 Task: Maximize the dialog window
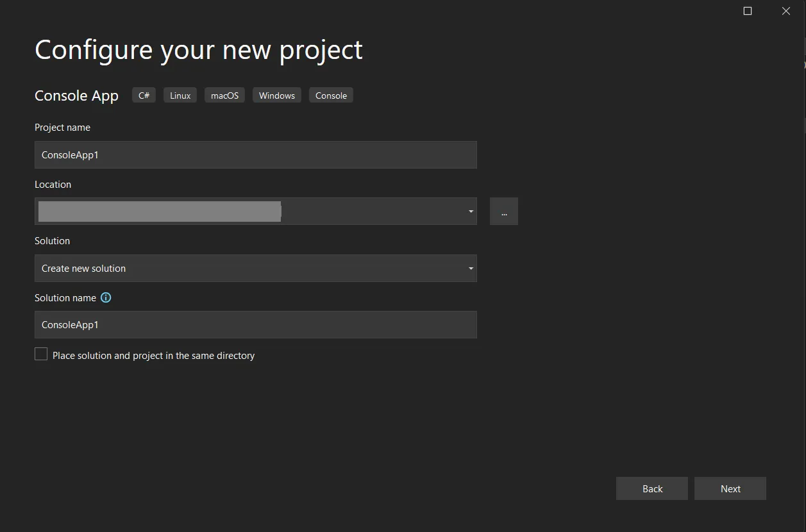[x=748, y=11]
